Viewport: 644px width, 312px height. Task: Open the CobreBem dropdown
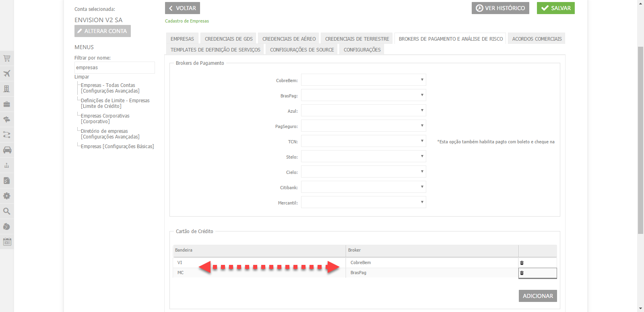tap(363, 80)
